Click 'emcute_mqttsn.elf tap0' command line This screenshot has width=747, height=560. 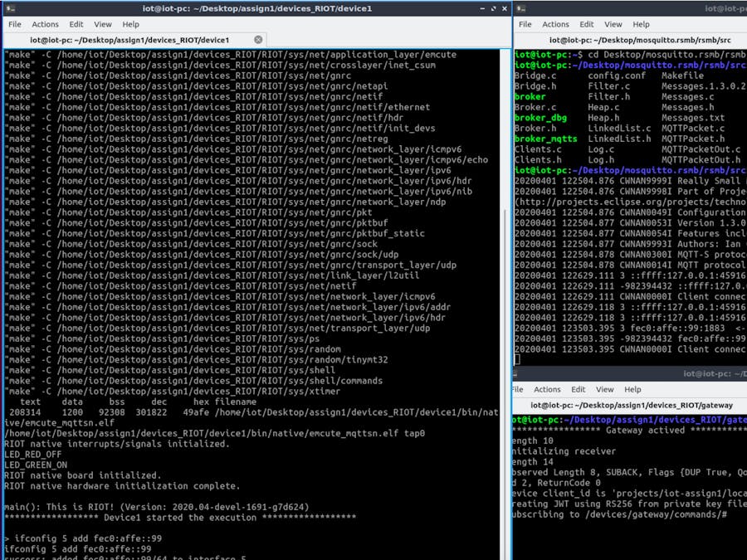tap(214, 433)
